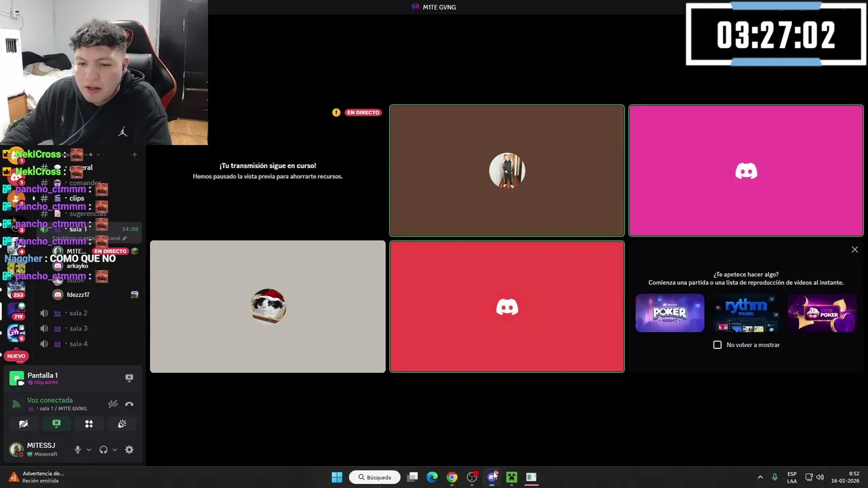Screen dimensions: 868x488
Task: Open the Discord activities launcher icon
Action: (x=89, y=424)
